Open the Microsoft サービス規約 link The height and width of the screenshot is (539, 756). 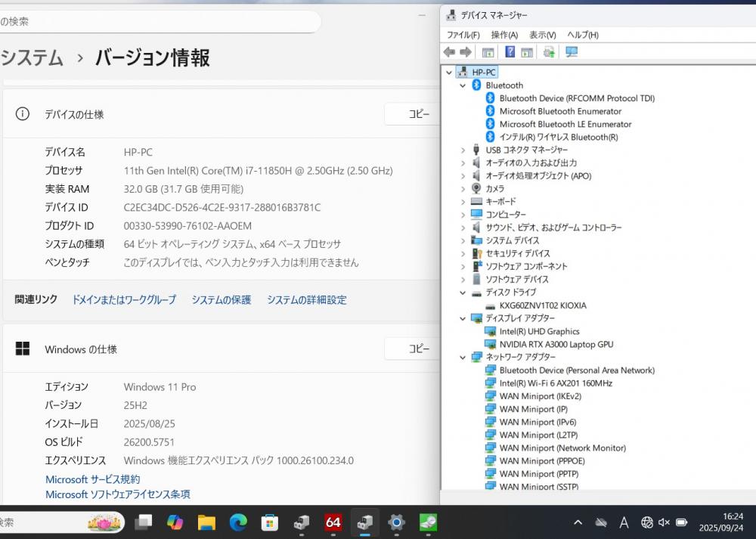pos(92,479)
